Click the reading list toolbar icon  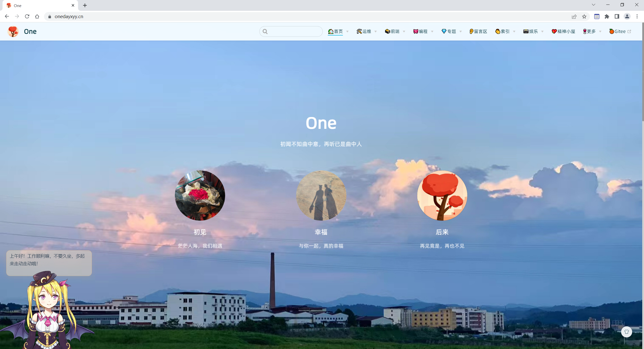pyautogui.click(x=597, y=17)
